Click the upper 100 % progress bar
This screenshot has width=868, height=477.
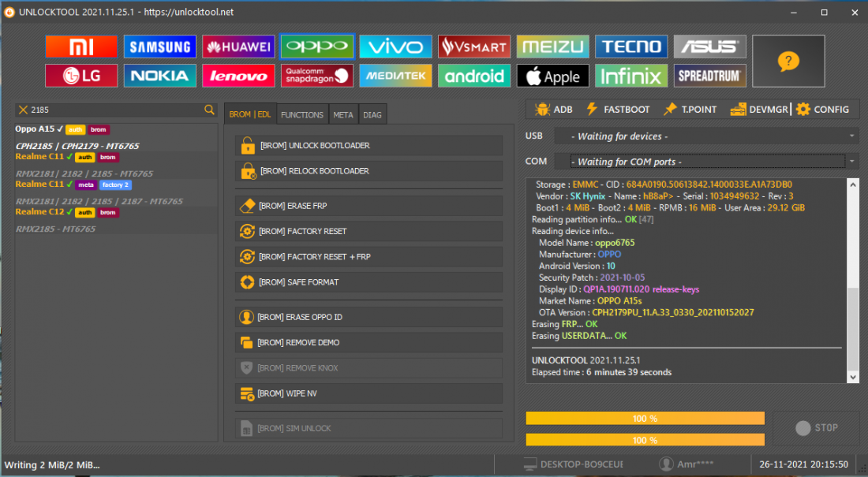coord(645,419)
